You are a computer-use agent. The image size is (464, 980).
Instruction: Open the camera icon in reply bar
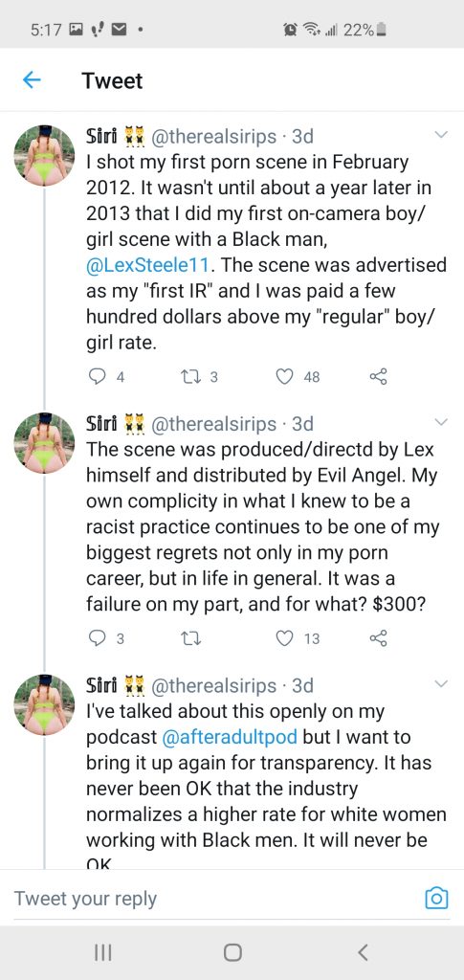pos(436,898)
